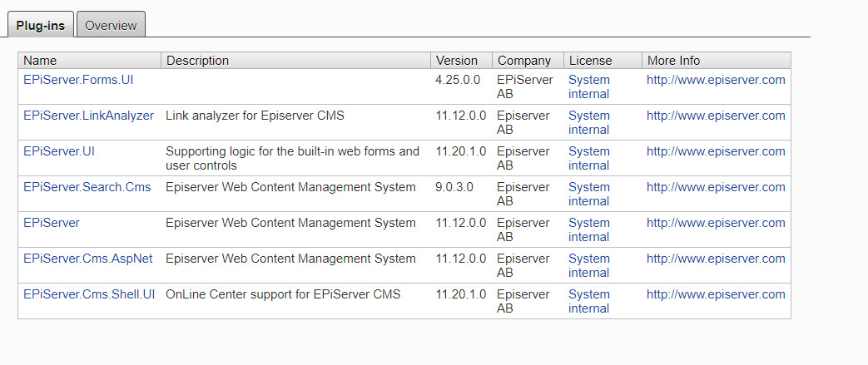Click System internal license in EPiServer.UI row
The height and width of the screenshot is (365, 868).
589,158
